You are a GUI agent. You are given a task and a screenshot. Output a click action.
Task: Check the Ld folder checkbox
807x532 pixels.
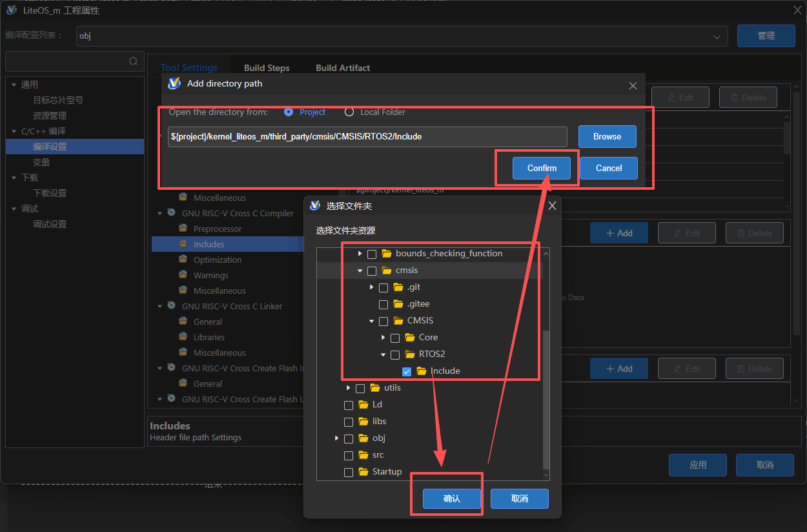[x=349, y=405]
